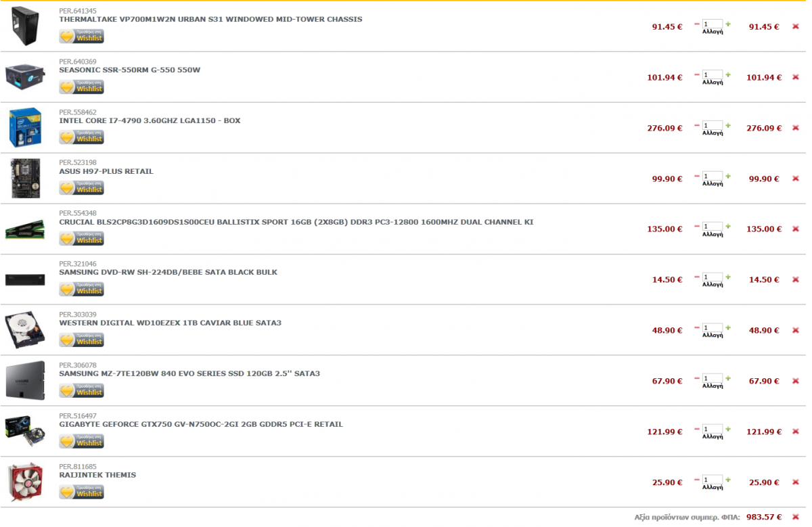This screenshot has height=527, width=812.
Task: Add the ASUS H97-Plus to the Wishlist
Action: pyautogui.click(x=82, y=188)
